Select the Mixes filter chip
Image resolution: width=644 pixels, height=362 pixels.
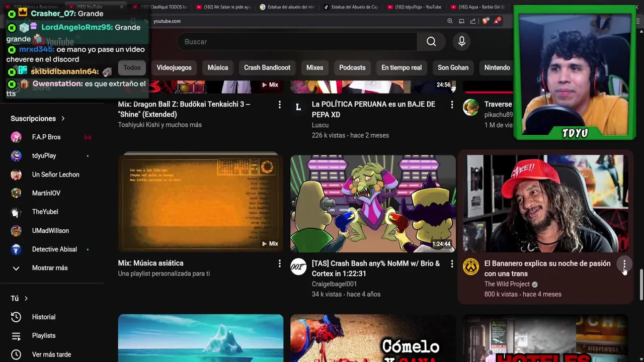click(x=315, y=67)
